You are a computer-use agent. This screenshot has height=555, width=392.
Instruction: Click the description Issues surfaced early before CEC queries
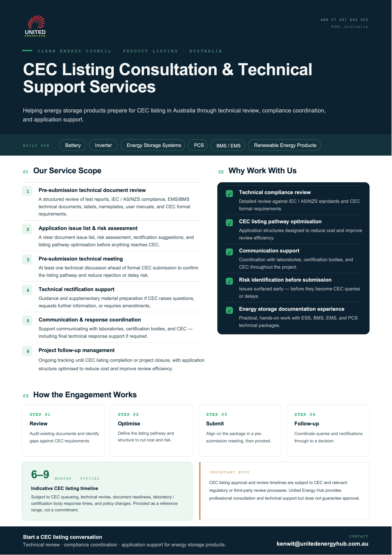pyautogui.click(x=299, y=292)
